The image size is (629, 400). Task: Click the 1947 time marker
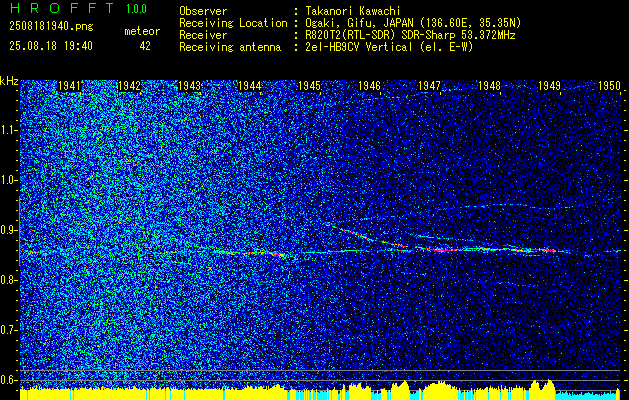(x=430, y=85)
